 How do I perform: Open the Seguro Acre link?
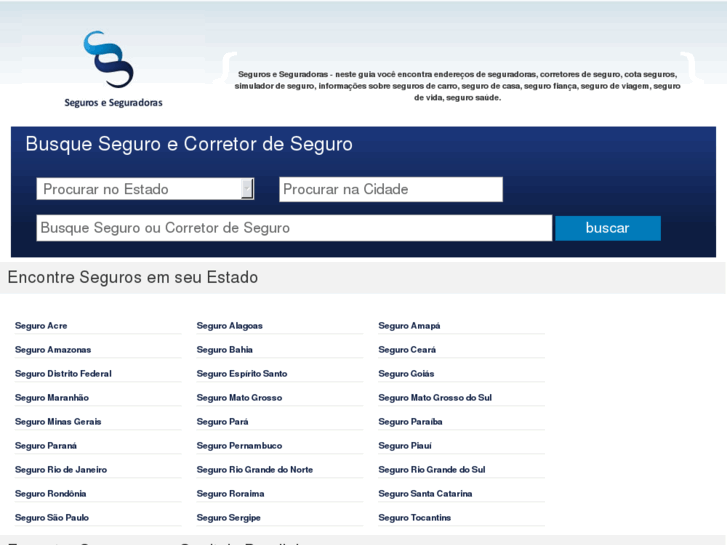[x=41, y=326]
